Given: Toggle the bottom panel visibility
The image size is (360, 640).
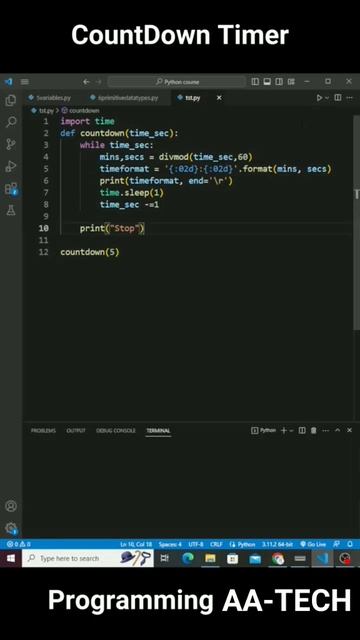Looking at the screenshot, I should pos(267,82).
